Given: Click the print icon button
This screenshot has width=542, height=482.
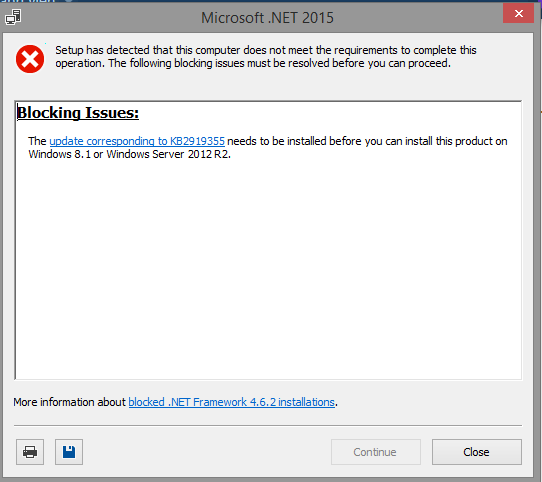Looking at the screenshot, I should tap(30, 452).
